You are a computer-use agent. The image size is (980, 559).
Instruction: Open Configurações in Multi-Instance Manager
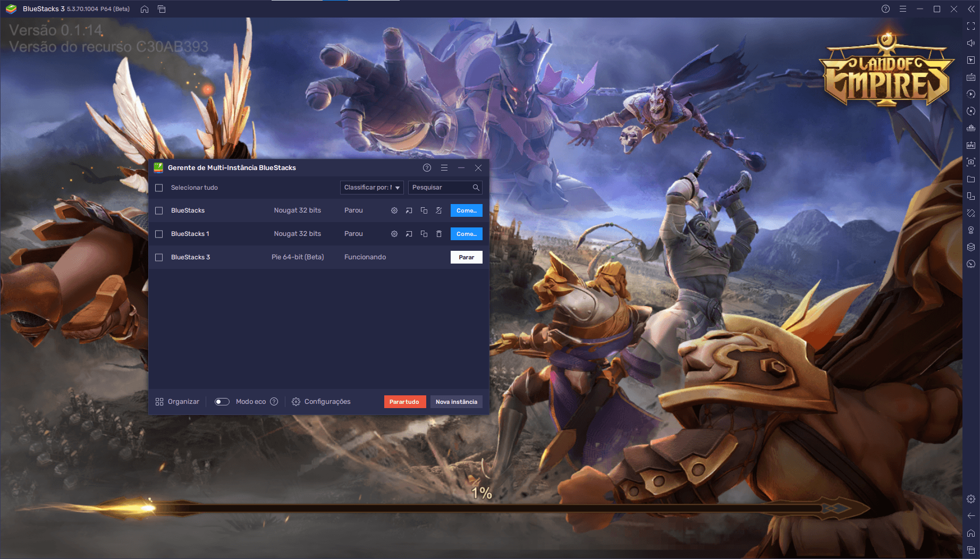click(x=322, y=402)
